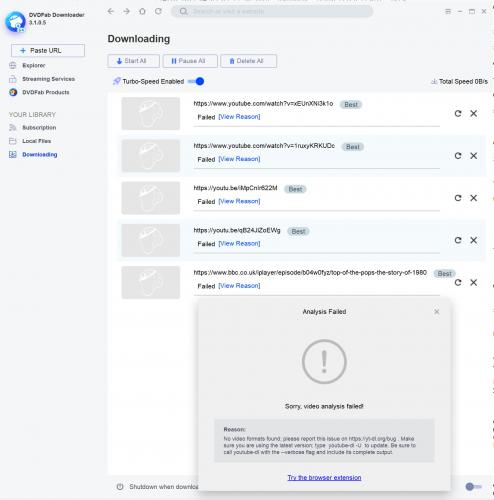
Task: Click the Shutdown when download finishes power icon
Action: point(120,487)
